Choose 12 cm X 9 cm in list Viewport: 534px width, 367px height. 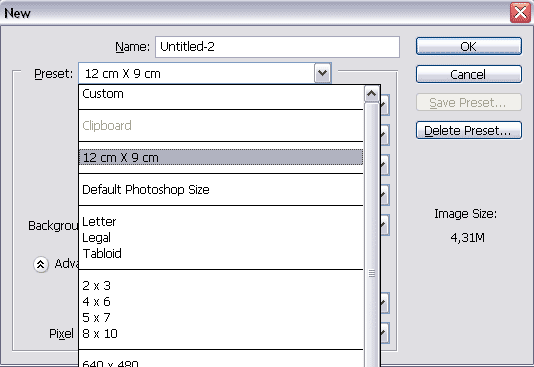[x=221, y=158]
